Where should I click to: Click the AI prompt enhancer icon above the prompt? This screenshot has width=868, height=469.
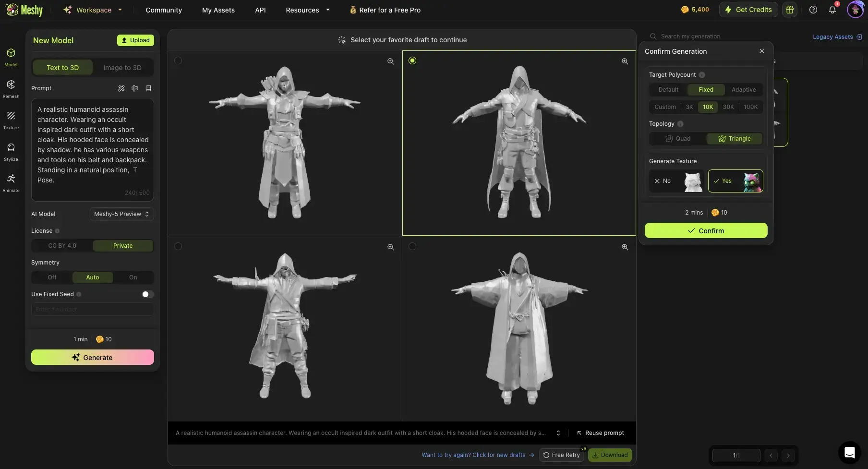tap(121, 88)
